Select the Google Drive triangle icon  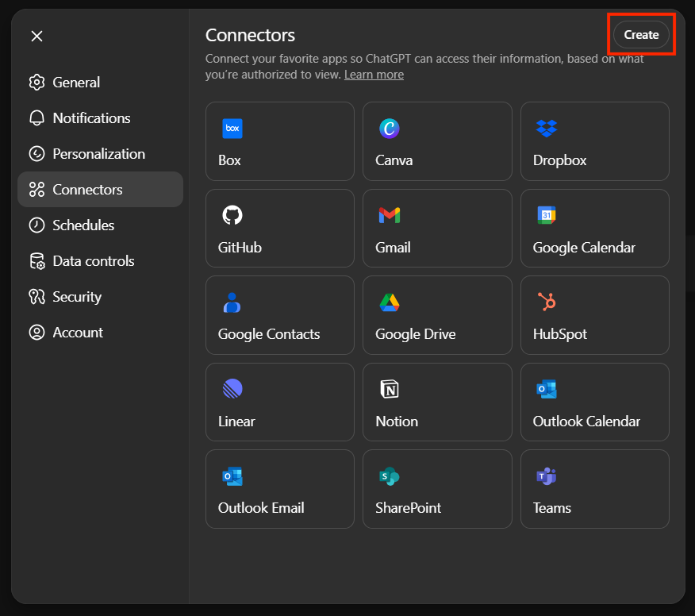(389, 302)
